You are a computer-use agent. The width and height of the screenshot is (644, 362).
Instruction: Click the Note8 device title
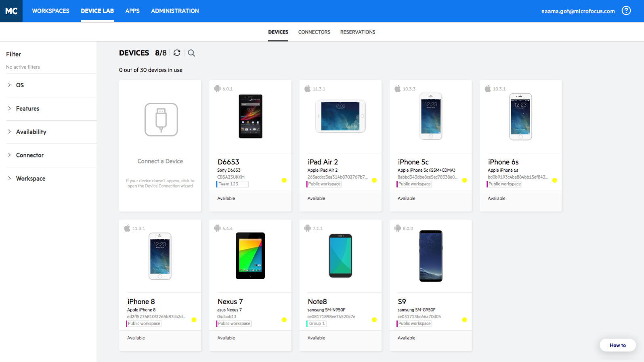click(317, 302)
